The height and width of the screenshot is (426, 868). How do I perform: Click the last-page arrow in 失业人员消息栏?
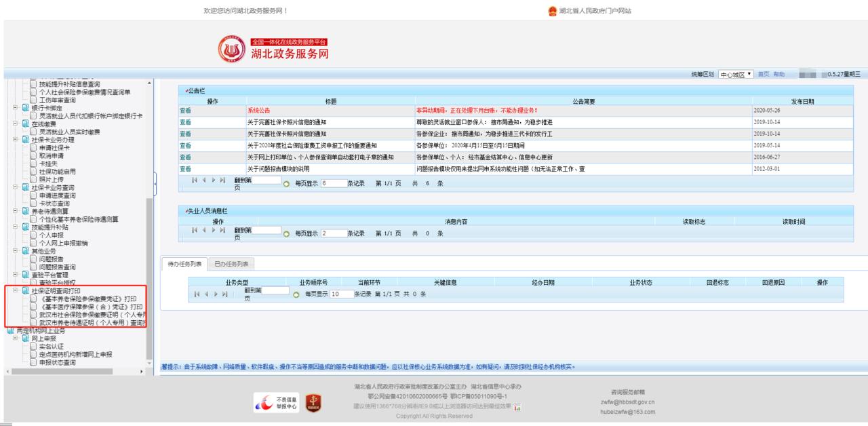coord(222,231)
